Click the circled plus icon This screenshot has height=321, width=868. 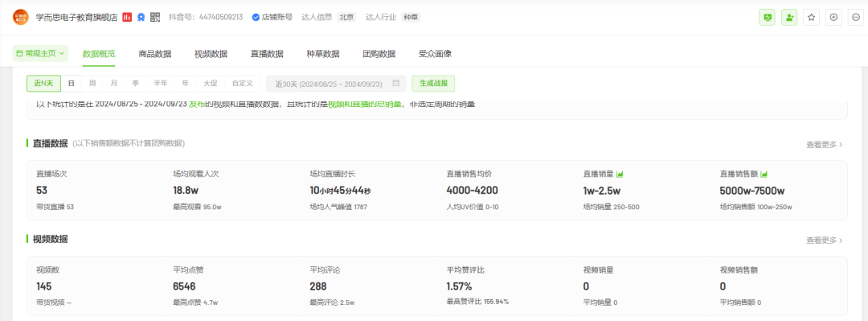833,17
